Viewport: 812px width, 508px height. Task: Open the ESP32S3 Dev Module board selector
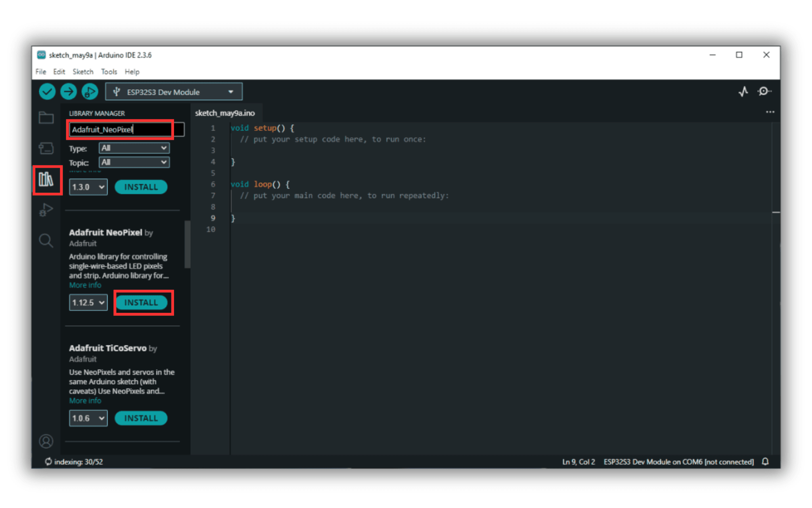tap(174, 92)
